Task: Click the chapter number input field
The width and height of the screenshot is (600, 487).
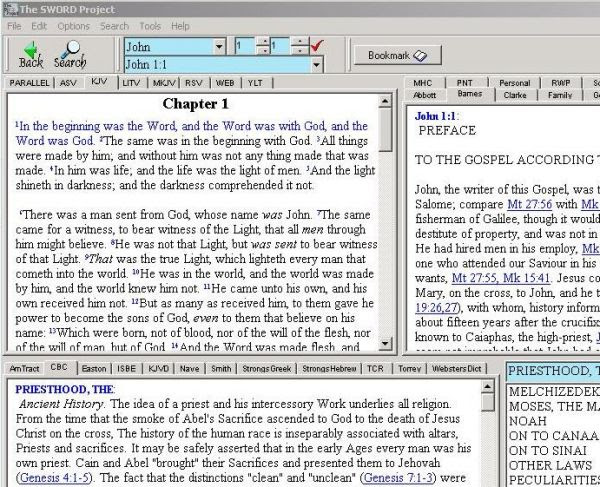Action: pos(245,46)
